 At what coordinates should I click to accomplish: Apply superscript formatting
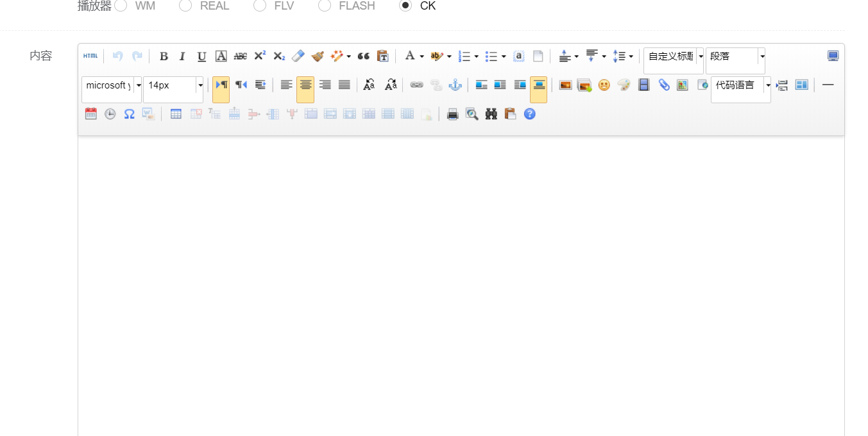(x=259, y=56)
